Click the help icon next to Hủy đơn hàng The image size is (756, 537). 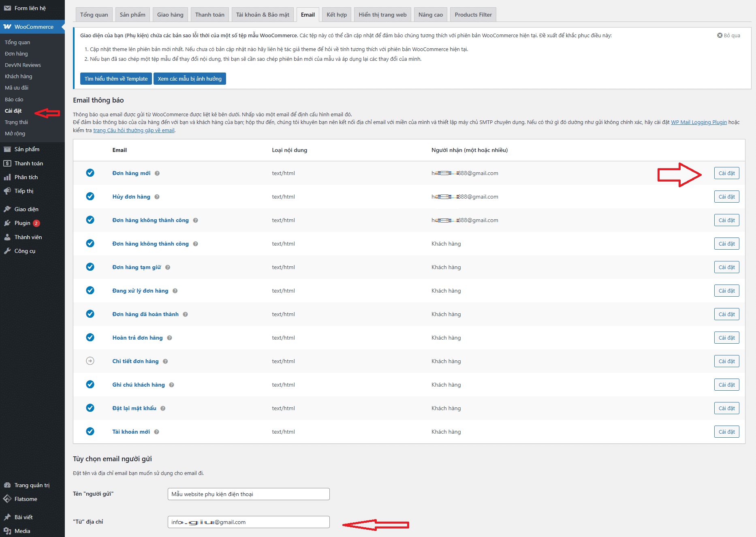157,197
